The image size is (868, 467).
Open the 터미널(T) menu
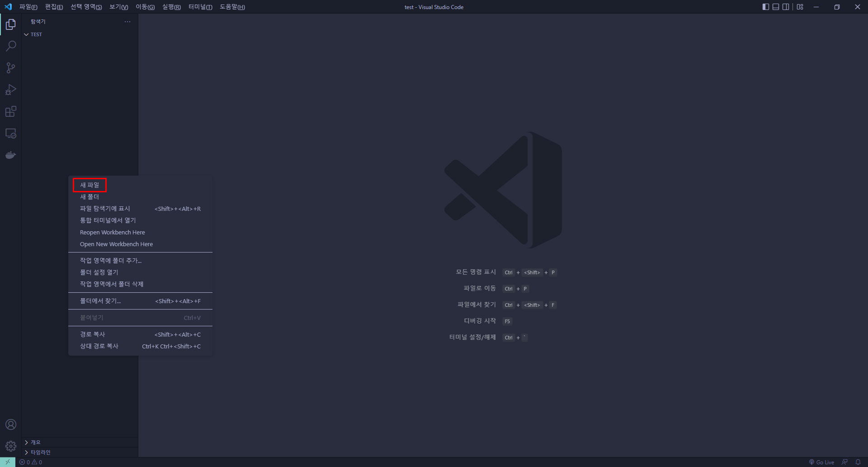point(200,7)
